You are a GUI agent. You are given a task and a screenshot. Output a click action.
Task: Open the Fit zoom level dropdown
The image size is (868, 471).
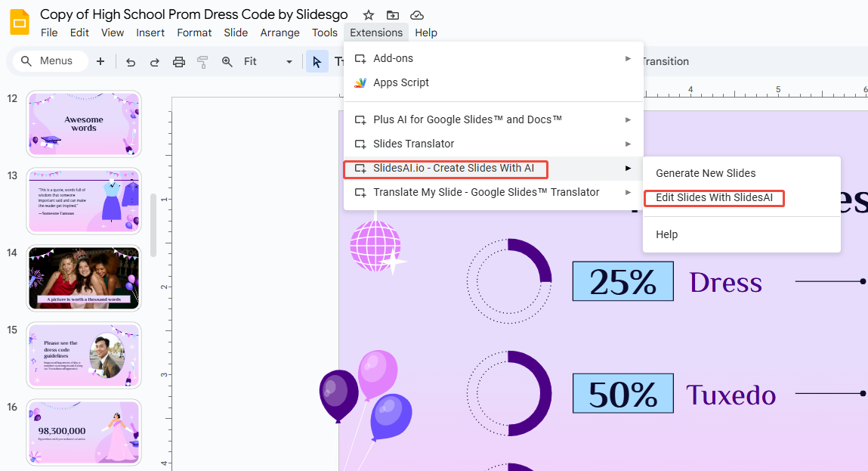point(287,61)
